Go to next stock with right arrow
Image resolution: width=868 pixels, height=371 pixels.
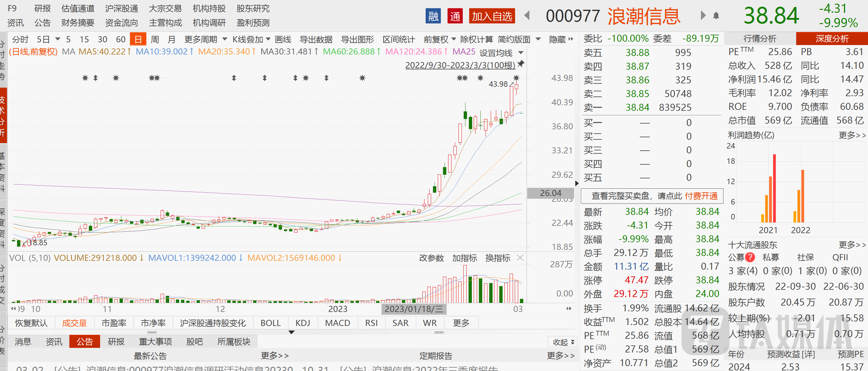point(702,16)
